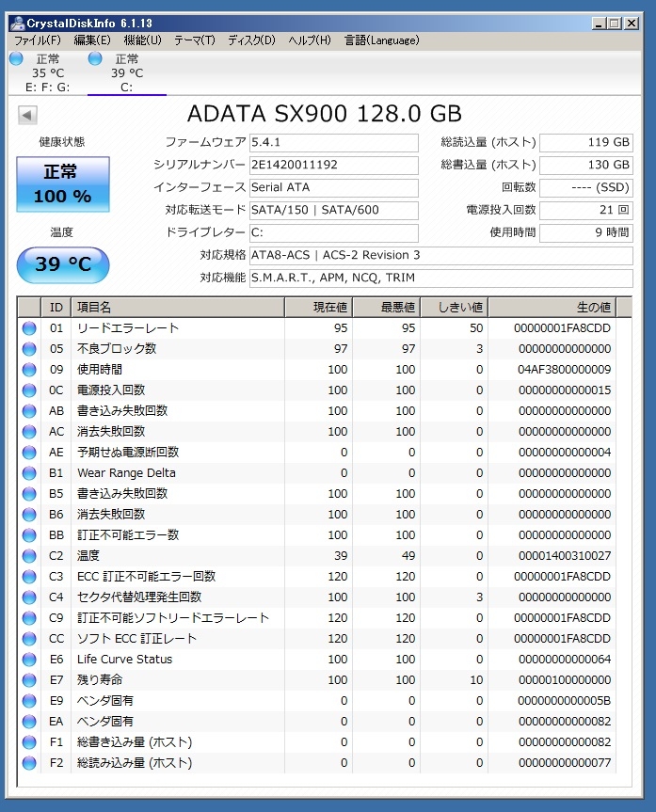Click the 正常 100 % health status button
This screenshot has width=656, height=812.
tap(62, 184)
